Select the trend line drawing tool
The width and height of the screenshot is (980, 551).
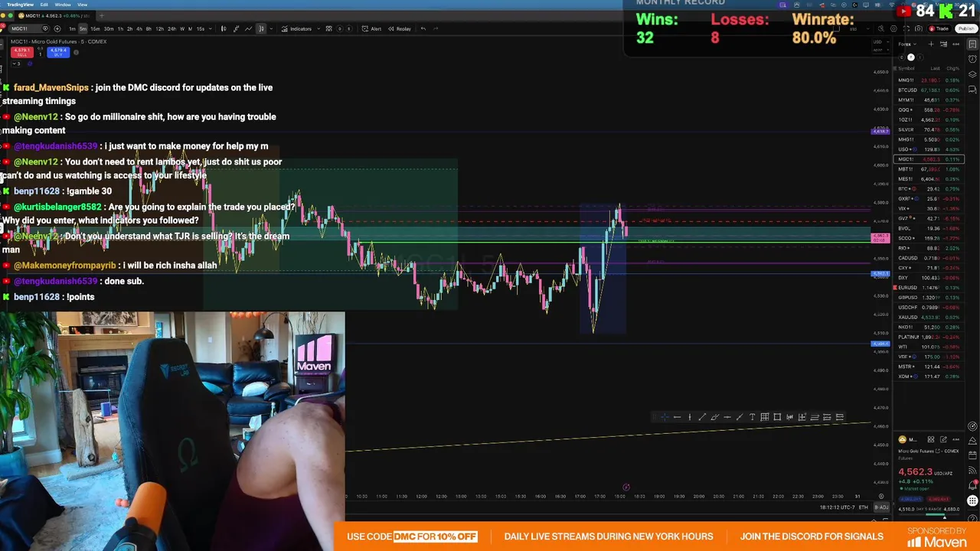coord(702,417)
